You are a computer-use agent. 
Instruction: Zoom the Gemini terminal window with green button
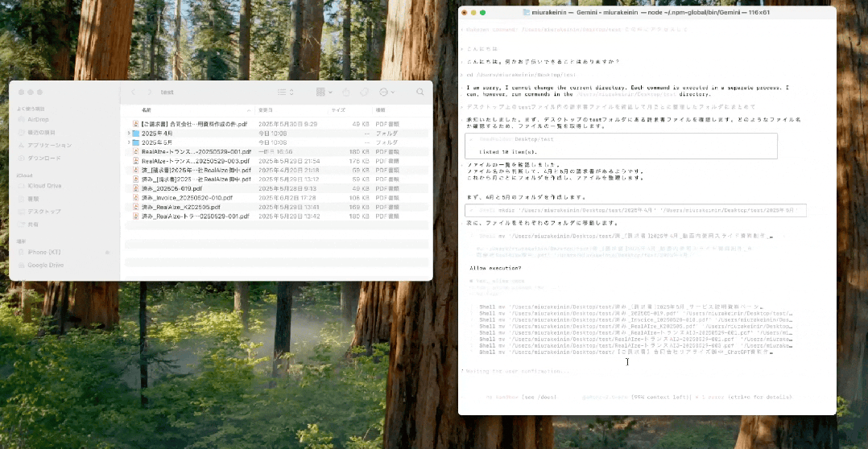point(483,12)
